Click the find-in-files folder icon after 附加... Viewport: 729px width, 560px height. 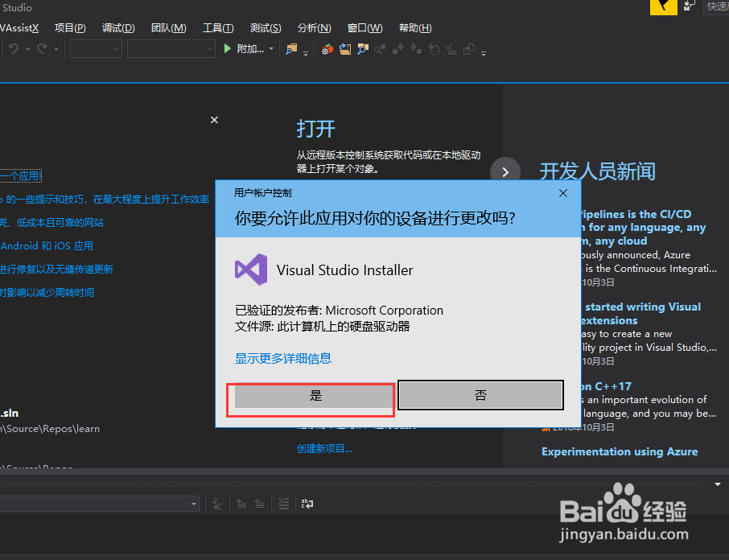[291, 49]
